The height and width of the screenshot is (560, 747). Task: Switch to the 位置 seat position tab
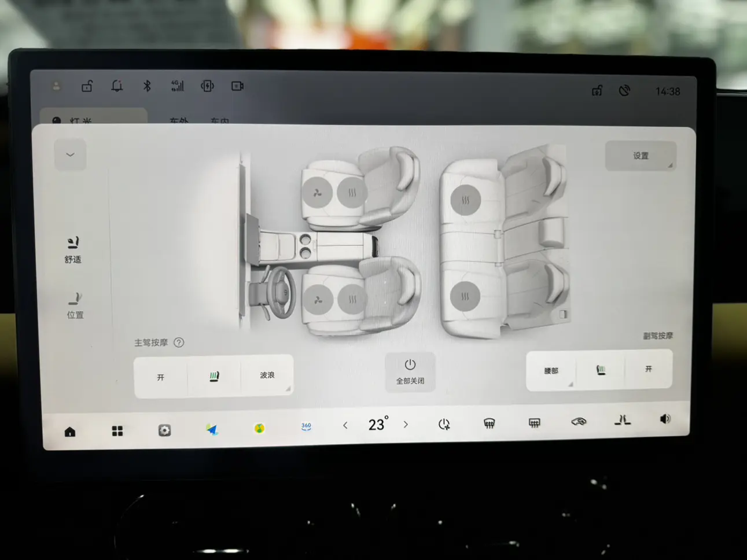point(75,305)
